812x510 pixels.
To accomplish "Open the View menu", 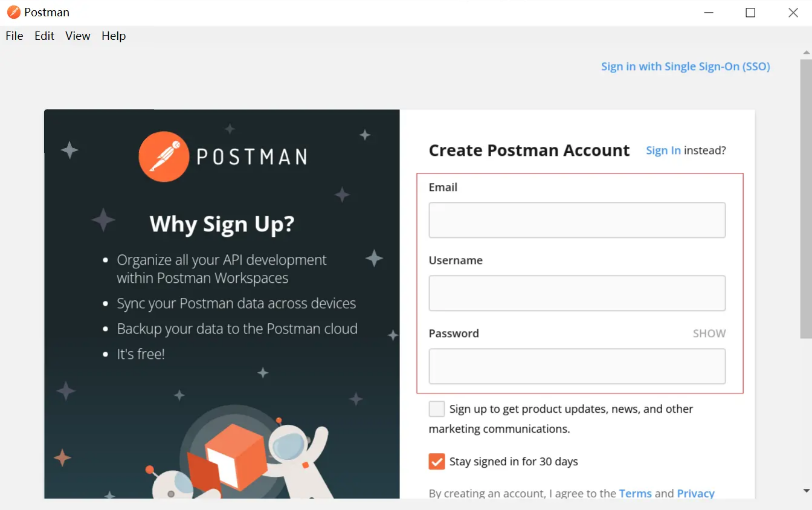I will (77, 36).
